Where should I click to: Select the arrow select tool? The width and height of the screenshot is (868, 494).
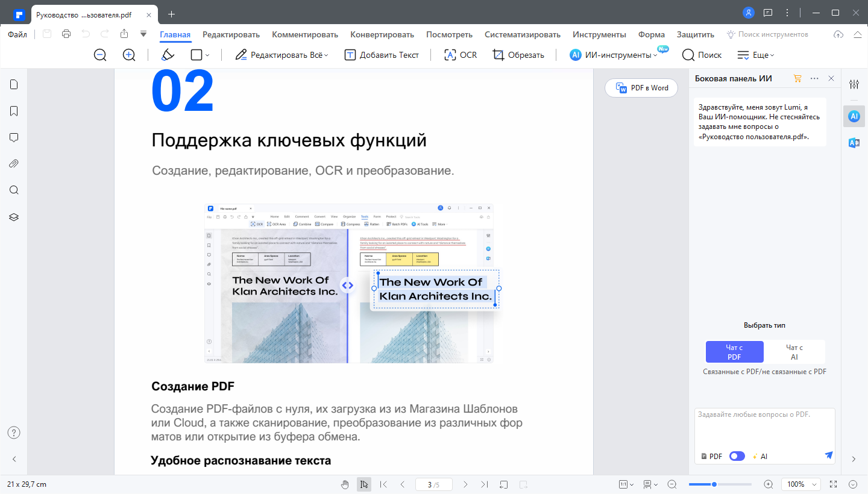[x=364, y=484]
